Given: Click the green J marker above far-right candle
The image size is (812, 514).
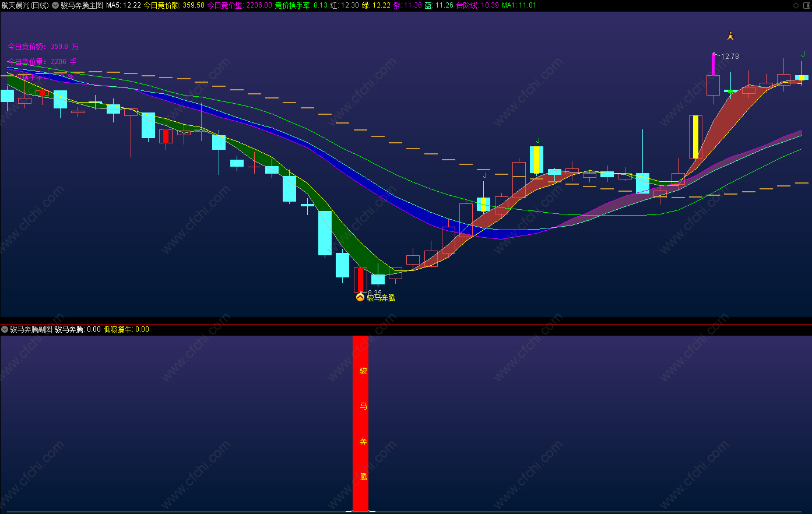Looking at the screenshot, I should (x=803, y=54).
